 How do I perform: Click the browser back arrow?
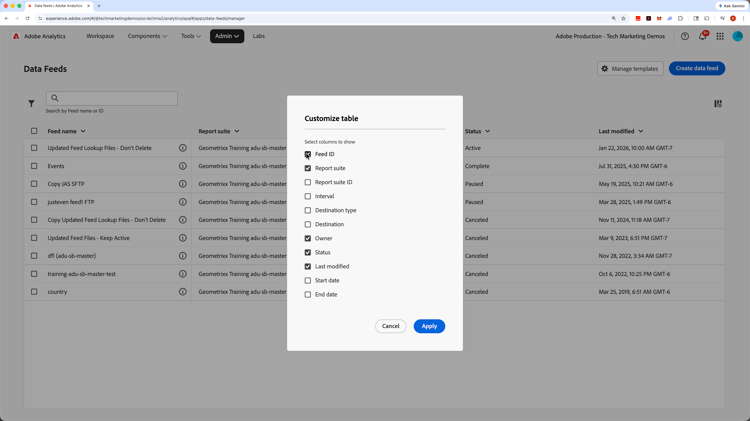coord(7,18)
